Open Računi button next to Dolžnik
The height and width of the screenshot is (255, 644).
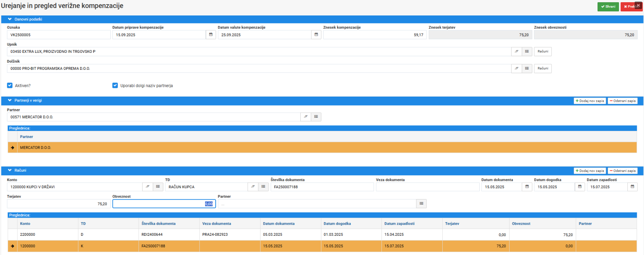[x=543, y=68]
